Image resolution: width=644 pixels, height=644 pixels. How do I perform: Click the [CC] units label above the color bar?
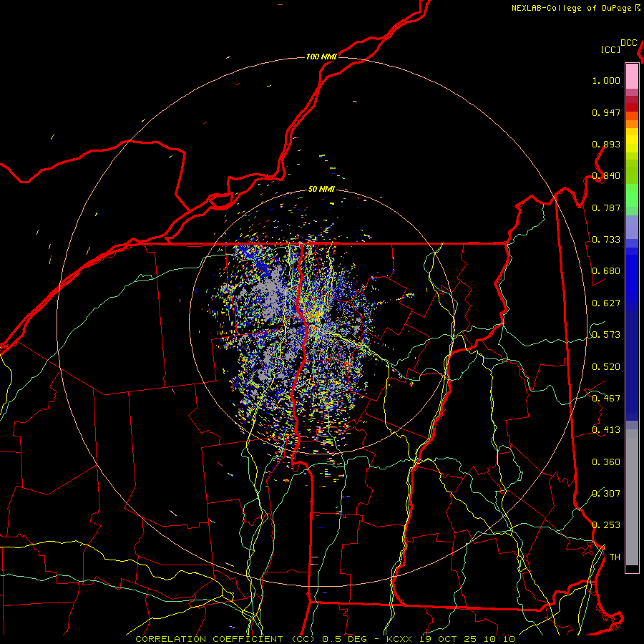coord(611,49)
